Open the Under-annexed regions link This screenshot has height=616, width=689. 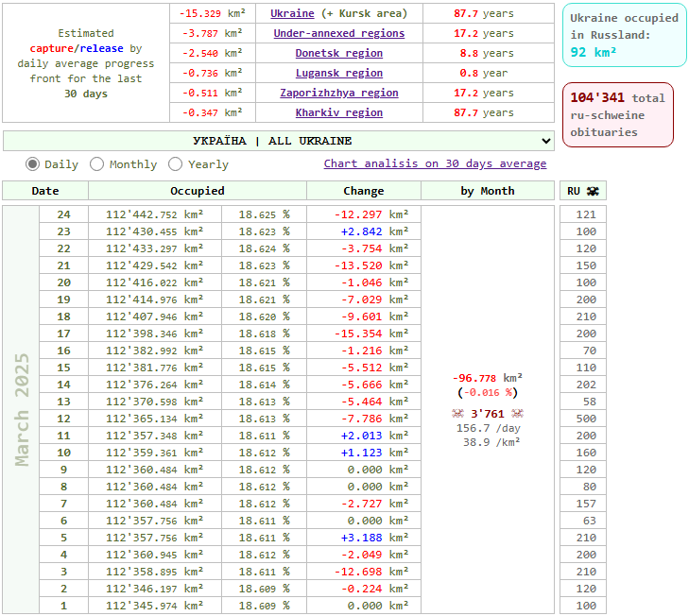tap(338, 33)
